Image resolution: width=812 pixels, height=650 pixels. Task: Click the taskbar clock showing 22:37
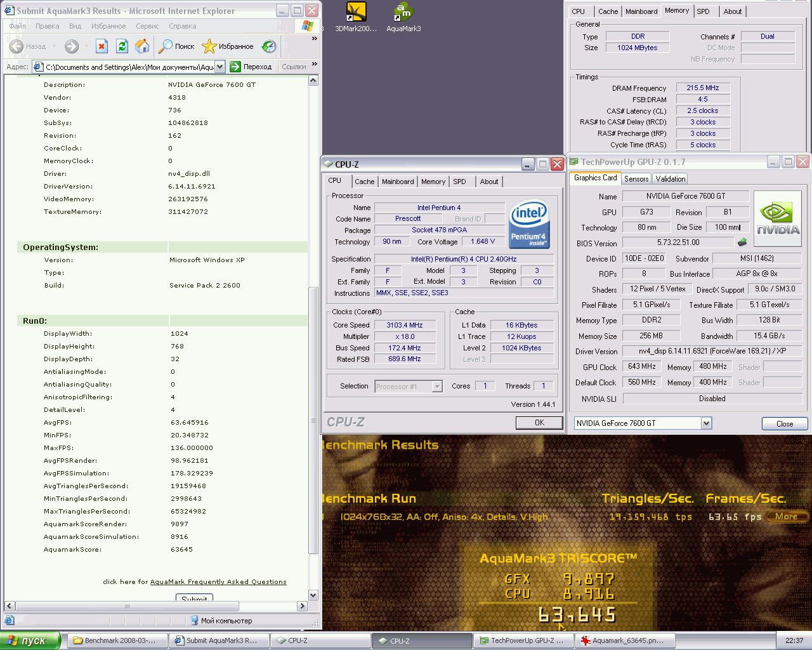794,640
